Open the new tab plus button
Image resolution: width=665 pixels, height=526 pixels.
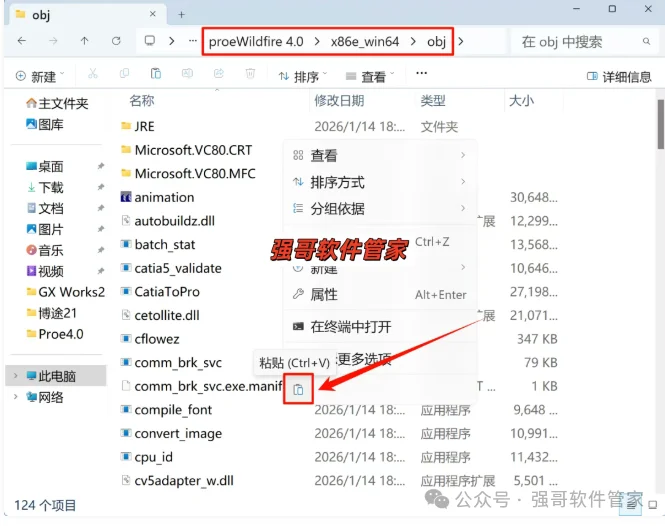click(181, 15)
